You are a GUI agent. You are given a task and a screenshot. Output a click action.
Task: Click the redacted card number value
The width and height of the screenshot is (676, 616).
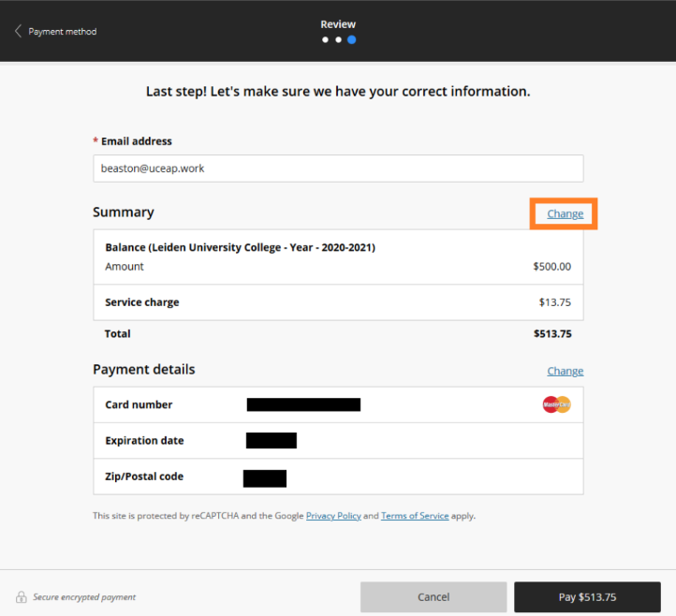tap(303, 404)
